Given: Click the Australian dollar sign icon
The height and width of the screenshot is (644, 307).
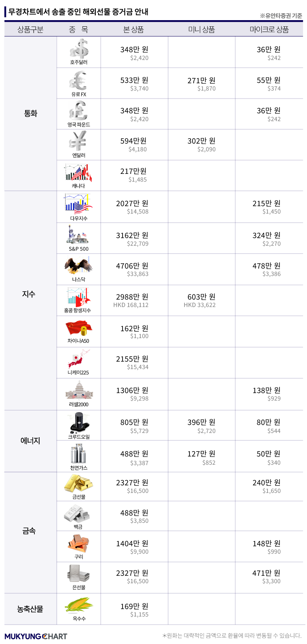Looking at the screenshot, I should [x=79, y=49].
